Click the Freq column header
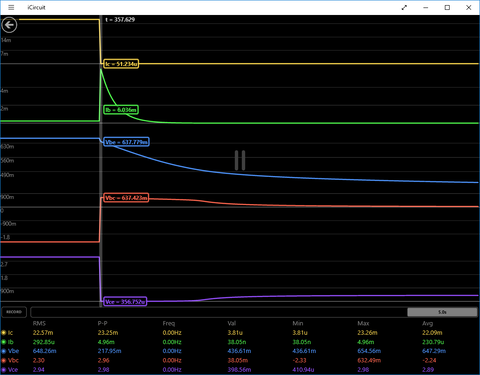Viewport: 480px width, 375px height. 169,323
